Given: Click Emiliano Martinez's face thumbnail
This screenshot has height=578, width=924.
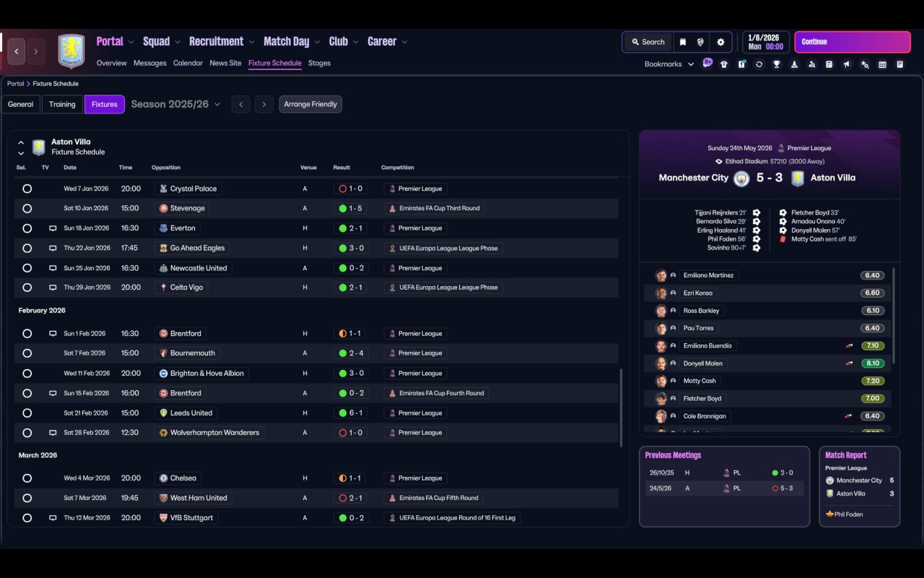Looking at the screenshot, I should [661, 276].
